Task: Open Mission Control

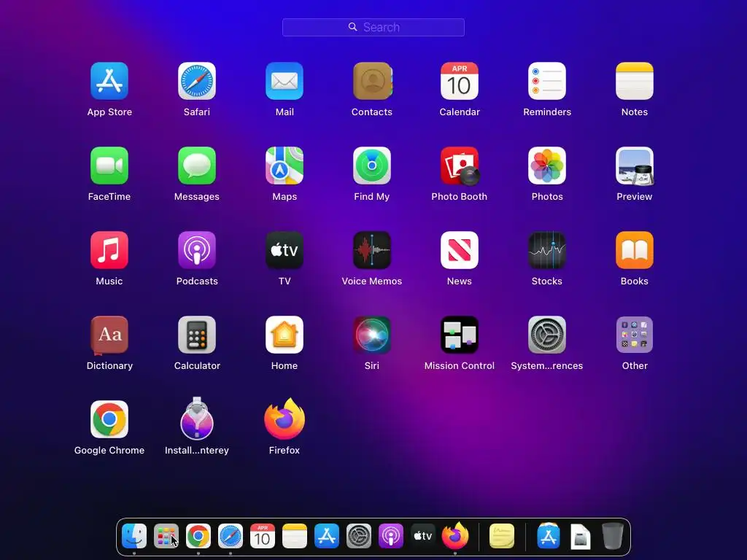Action: 460,335
